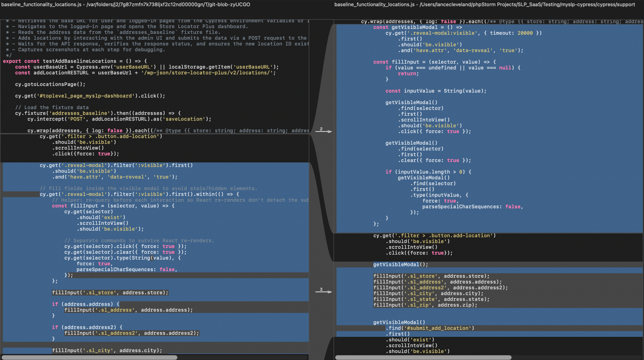Click the cy.intercept('POST') line
The width and height of the screenshot is (644, 360).
pyautogui.click(x=119, y=119)
